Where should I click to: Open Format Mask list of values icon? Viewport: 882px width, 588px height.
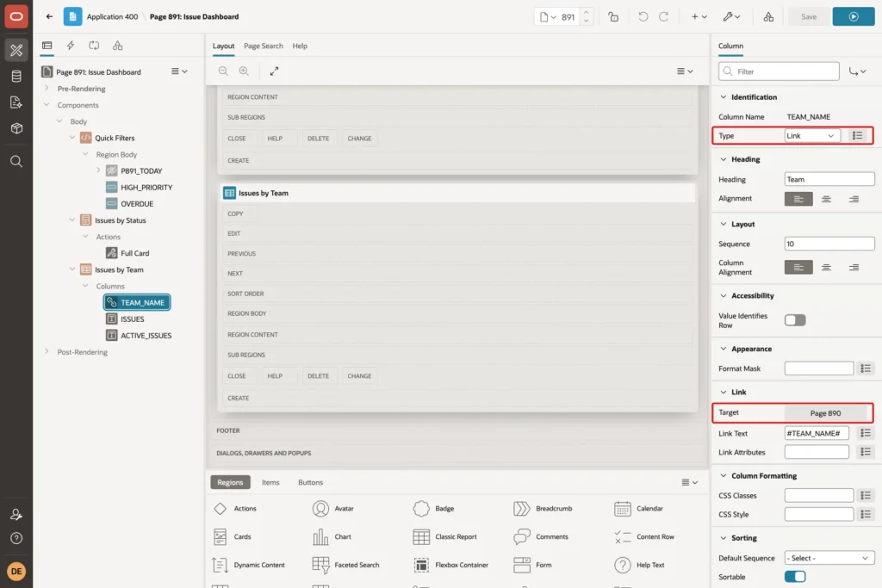click(865, 368)
